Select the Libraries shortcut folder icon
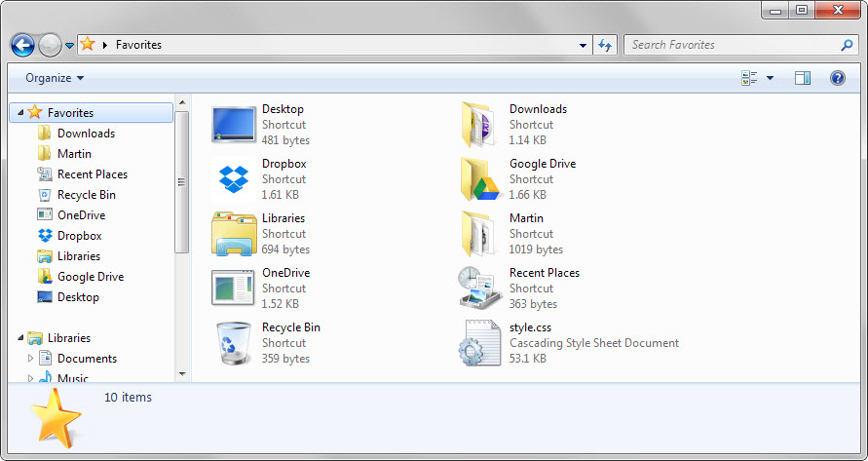The height and width of the screenshot is (461, 868). (x=234, y=233)
